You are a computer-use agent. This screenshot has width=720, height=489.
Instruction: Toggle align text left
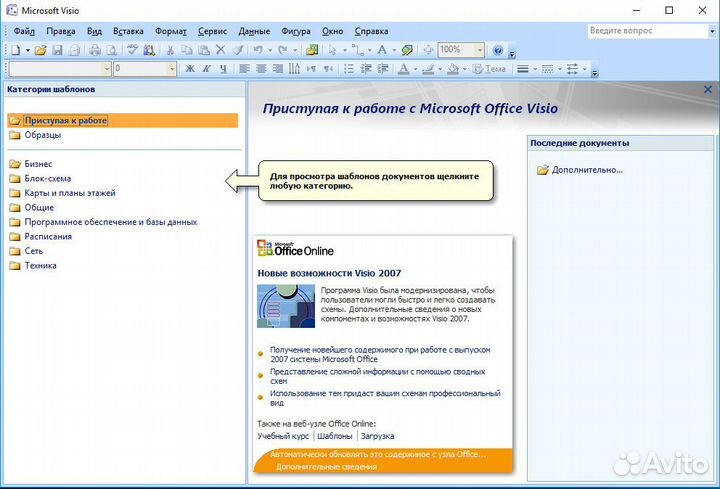click(x=244, y=69)
